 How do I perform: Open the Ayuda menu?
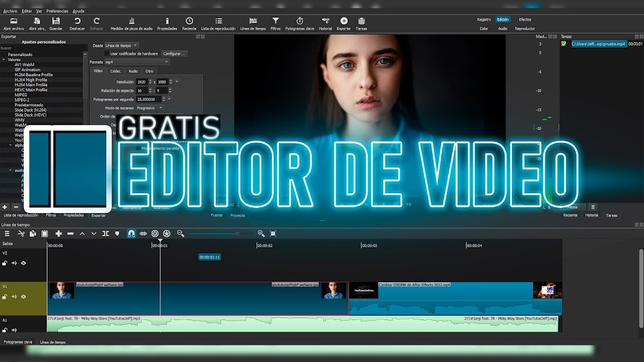(x=79, y=11)
